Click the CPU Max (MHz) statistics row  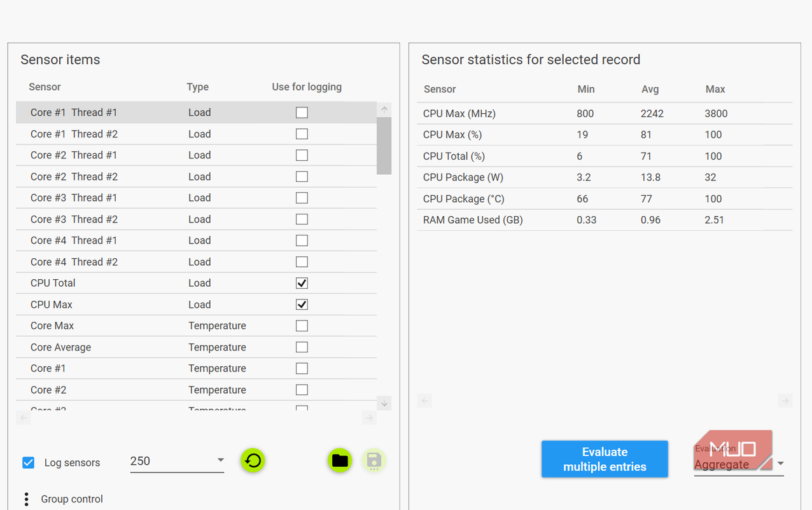(605, 114)
